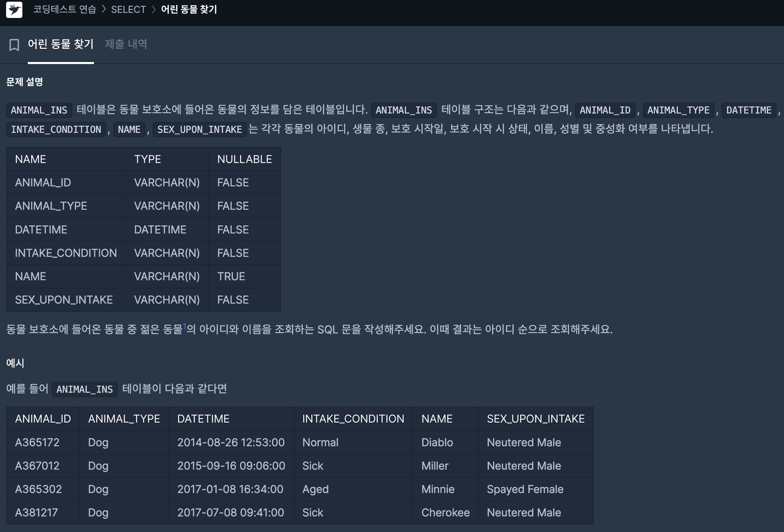Click the footnote 1 superscript link
This screenshot has height=532, width=784.
point(184,326)
